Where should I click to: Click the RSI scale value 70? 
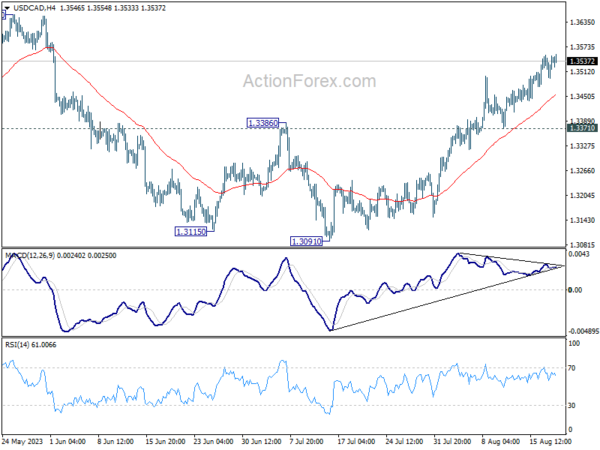[x=572, y=368]
